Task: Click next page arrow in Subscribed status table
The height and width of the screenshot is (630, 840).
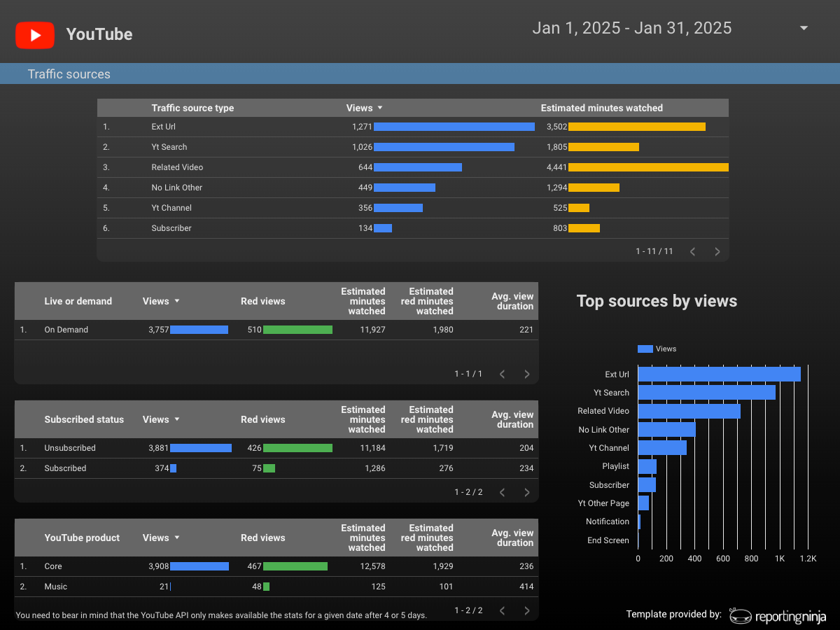Action: point(527,492)
